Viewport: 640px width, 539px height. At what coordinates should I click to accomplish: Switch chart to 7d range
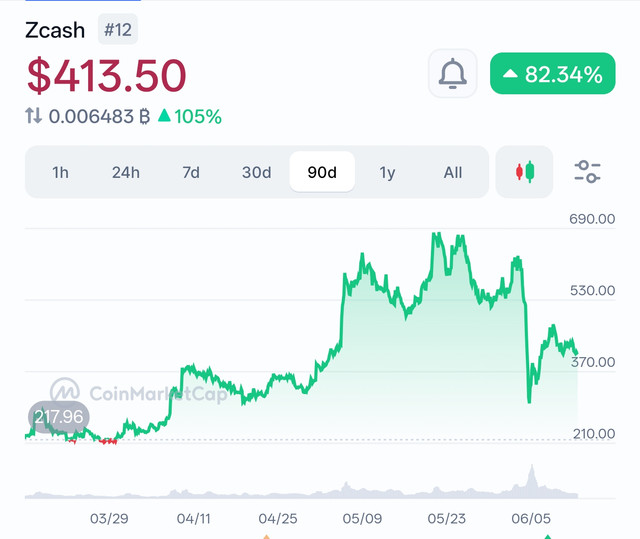pyautogui.click(x=191, y=173)
